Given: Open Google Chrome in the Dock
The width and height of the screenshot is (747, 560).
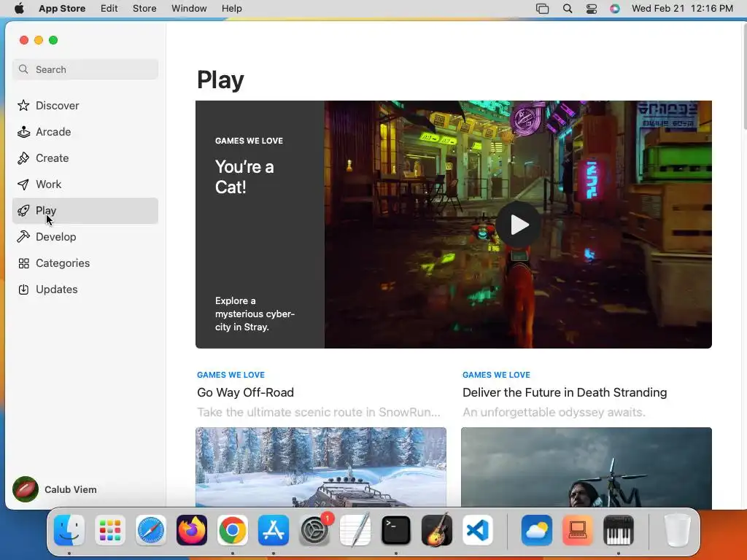Looking at the screenshot, I should (x=233, y=530).
